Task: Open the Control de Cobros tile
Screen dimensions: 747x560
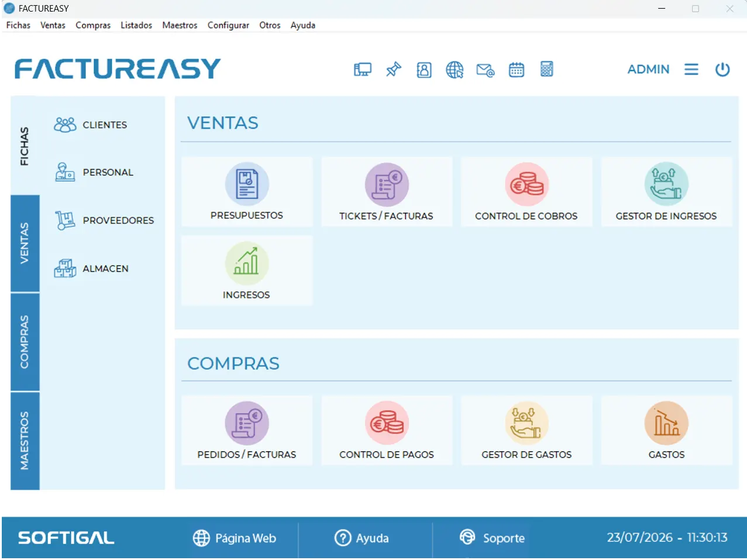Action: pos(526,191)
